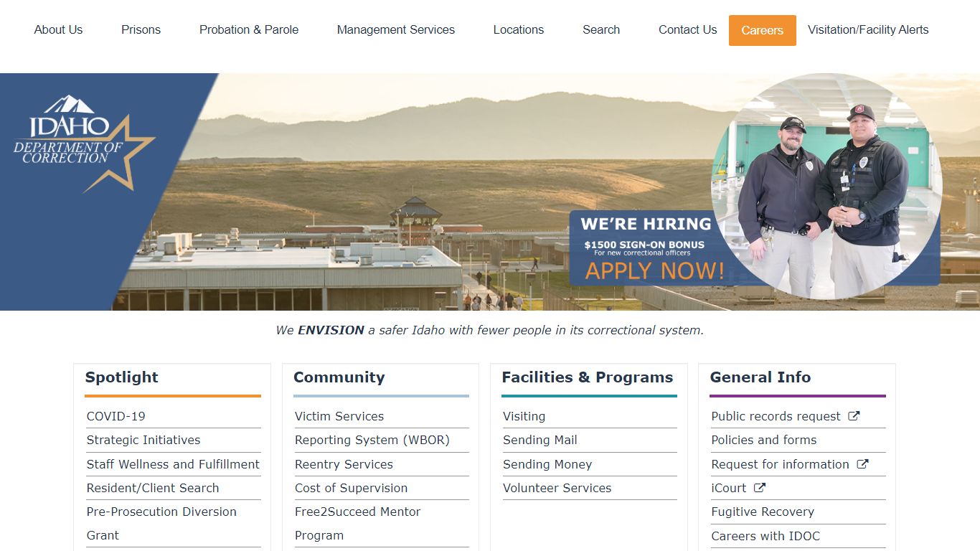The image size is (980, 551).
Task: Open Pre-Prosecution Diversion Grant link
Action: tap(161, 523)
